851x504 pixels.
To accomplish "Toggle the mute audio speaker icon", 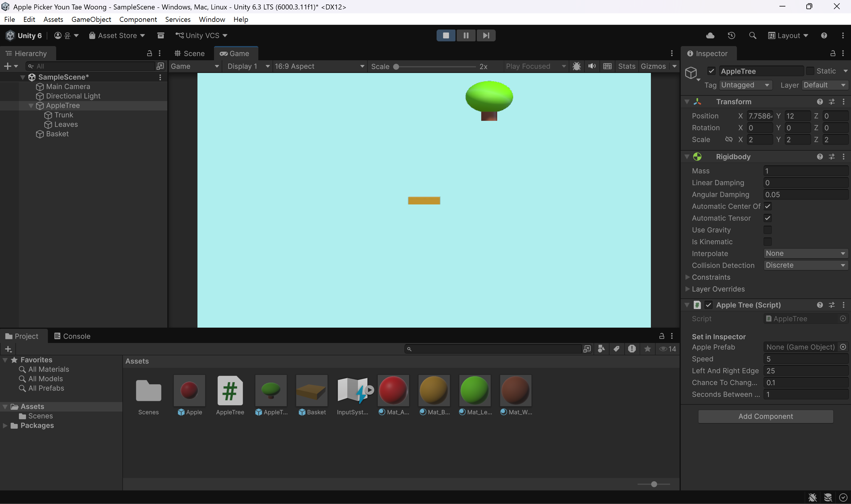I will 592,66.
